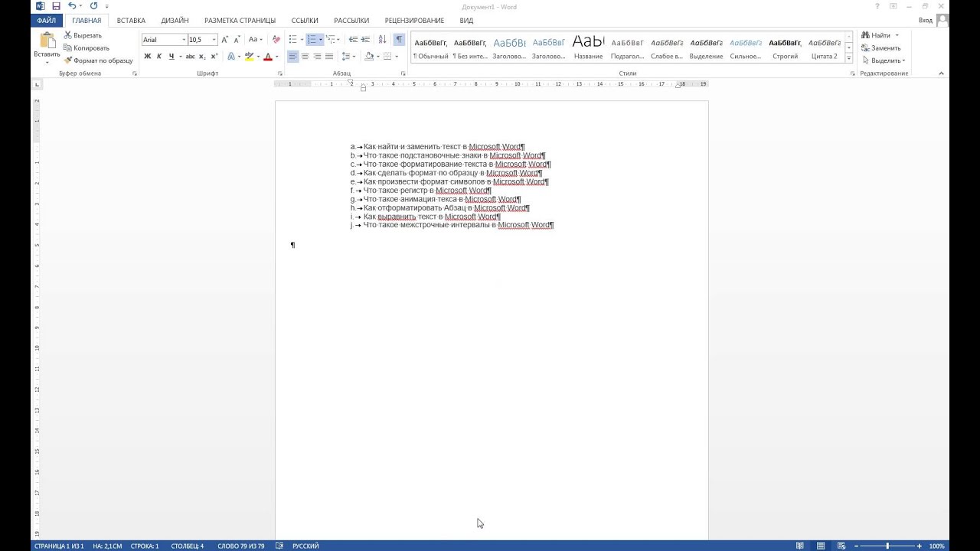Viewport: 980px width, 551px height.
Task: Click Вход sign-in link
Action: [x=926, y=21]
